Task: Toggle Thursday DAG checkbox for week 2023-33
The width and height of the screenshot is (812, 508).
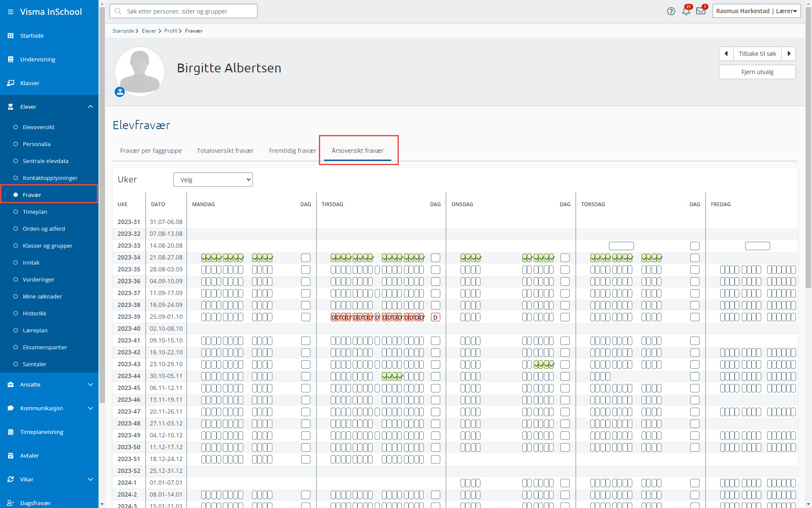Action: point(695,246)
